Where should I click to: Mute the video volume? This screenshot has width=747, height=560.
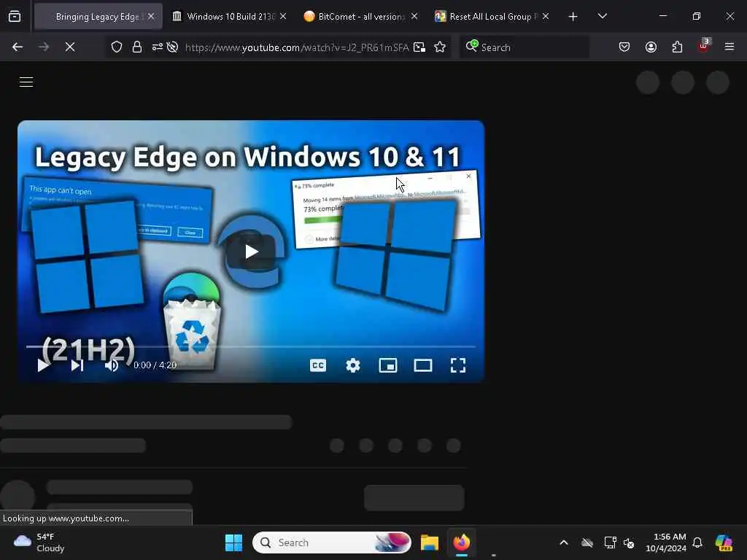click(112, 365)
